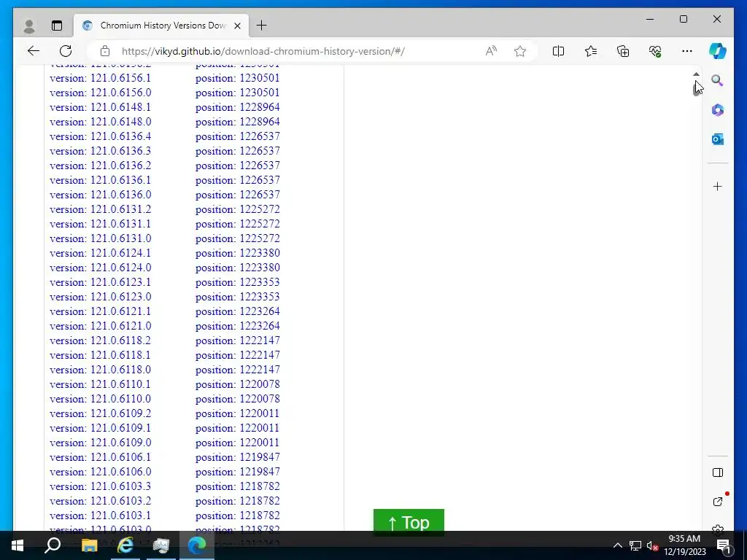Open Collections panel

[x=623, y=51]
